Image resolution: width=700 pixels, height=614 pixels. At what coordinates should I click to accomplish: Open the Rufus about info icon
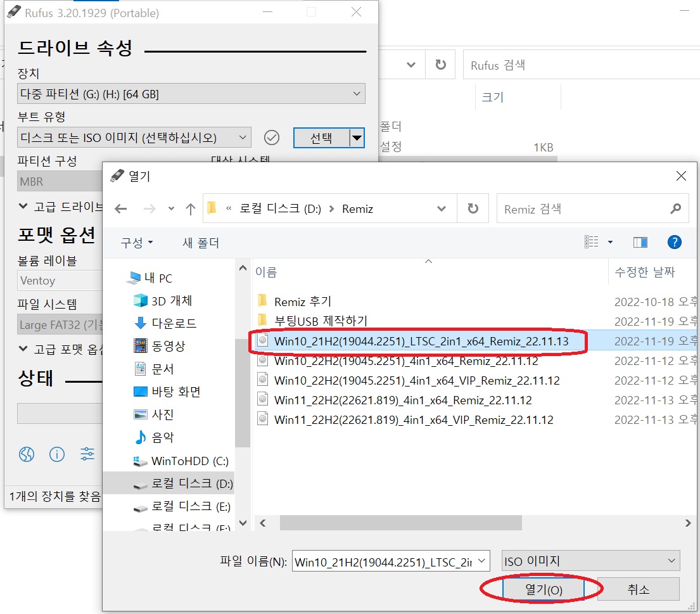[56, 454]
